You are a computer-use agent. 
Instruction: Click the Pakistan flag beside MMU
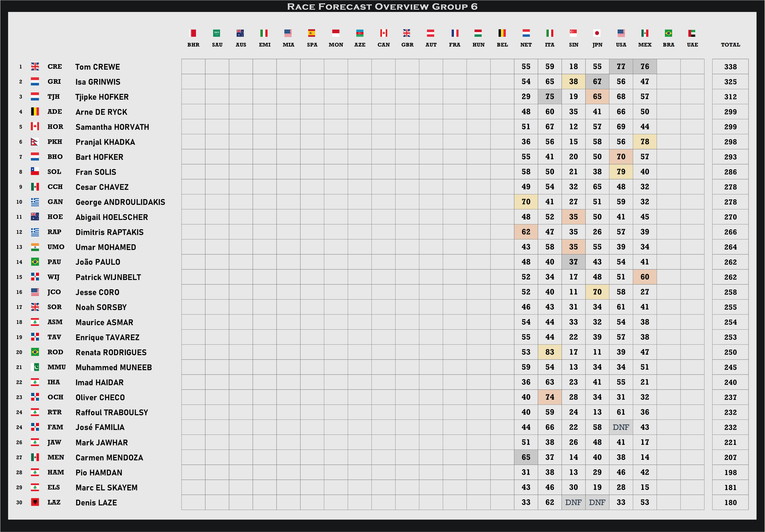tap(35, 367)
